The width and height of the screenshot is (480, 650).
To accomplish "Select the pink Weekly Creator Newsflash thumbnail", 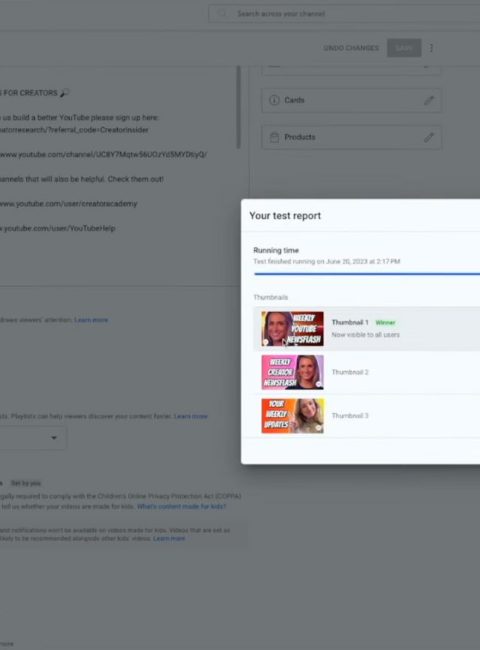I will 292,372.
